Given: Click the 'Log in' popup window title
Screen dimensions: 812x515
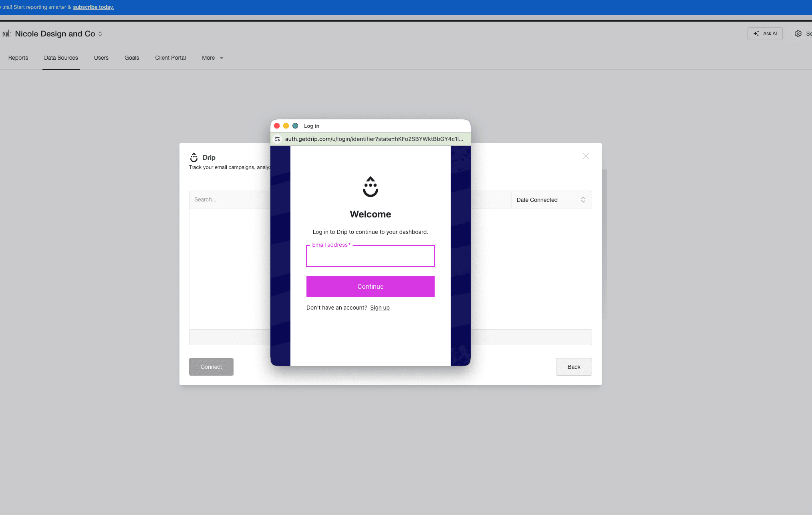Looking at the screenshot, I should (x=312, y=126).
